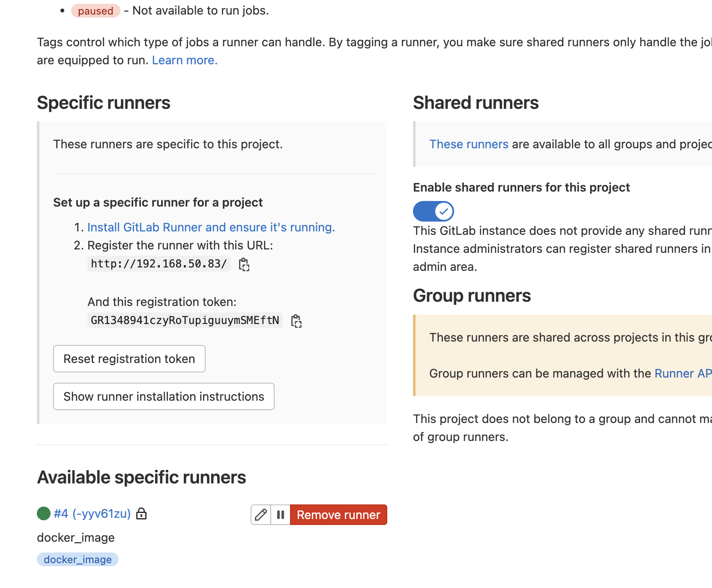The height and width of the screenshot is (588, 712).
Task: Click 'And this registration token:' text
Action: click(x=162, y=302)
